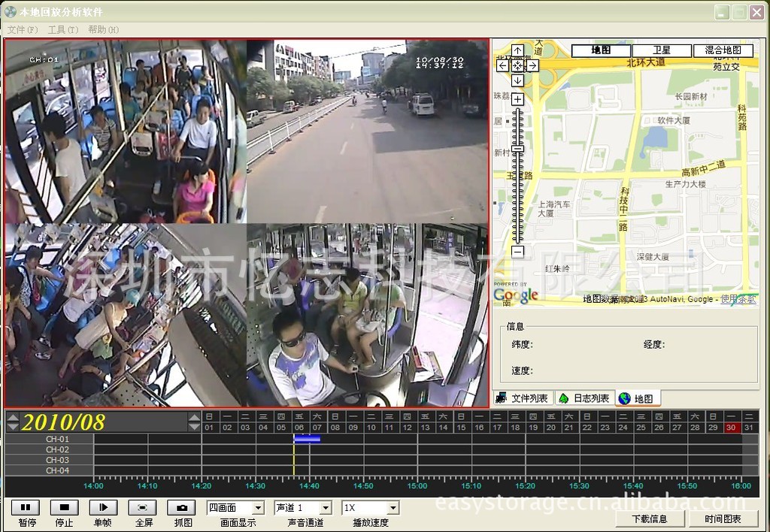770x532 pixels.
Task: Switch to the 文件列表 tab
Action: tap(523, 398)
